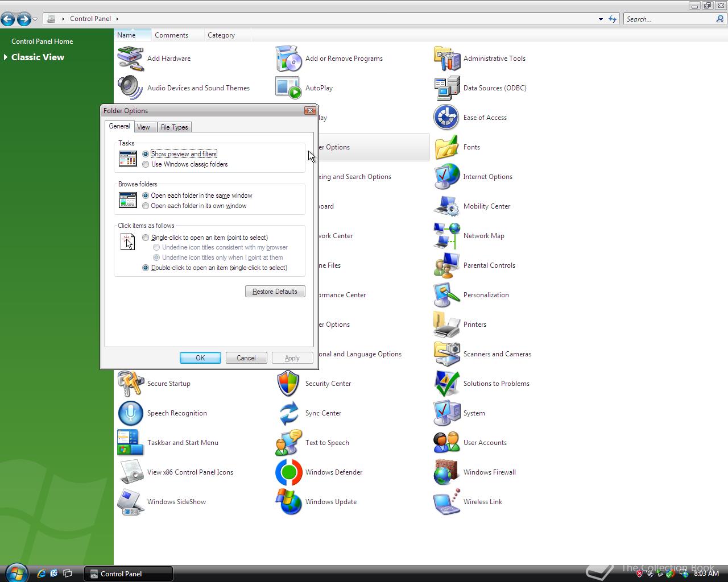
Task: Go forward with the Forward arrow button
Action: 24,19
